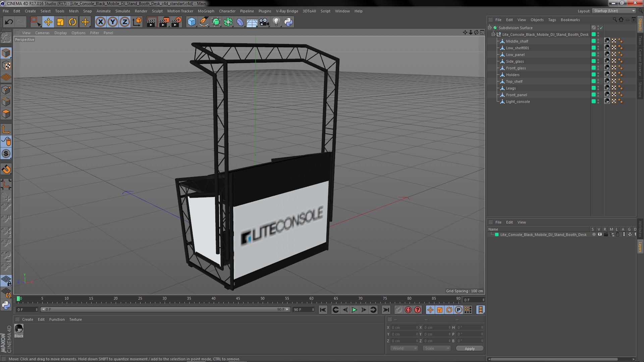Image resolution: width=644 pixels, height=362 pixels.
Task: Open the World coordinate dropdown
Action: tap(404, 348)
